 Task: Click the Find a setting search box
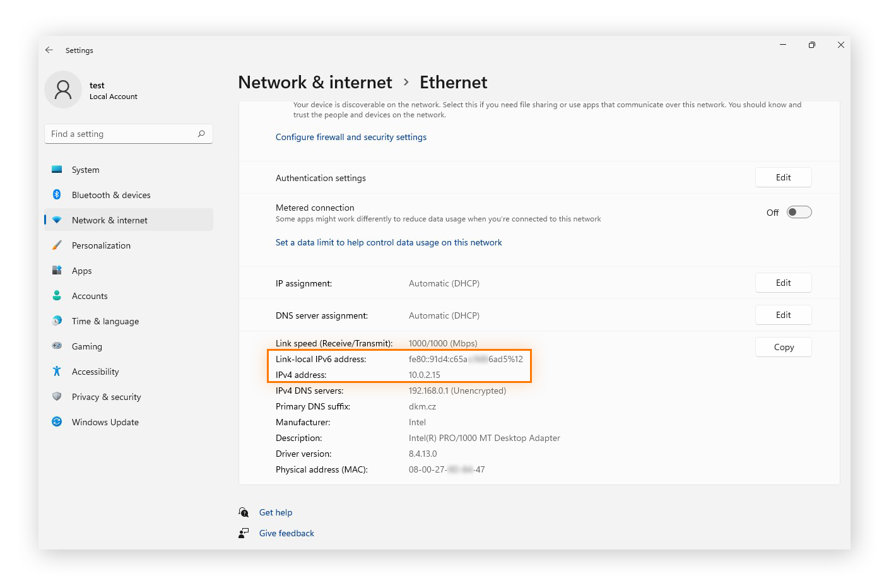click(x=120, y=134)
